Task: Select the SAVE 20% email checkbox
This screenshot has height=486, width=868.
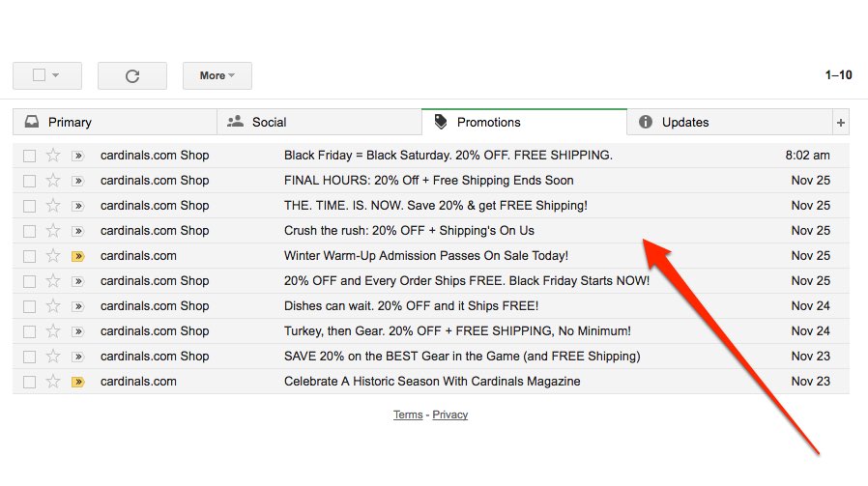Action: 29,357
